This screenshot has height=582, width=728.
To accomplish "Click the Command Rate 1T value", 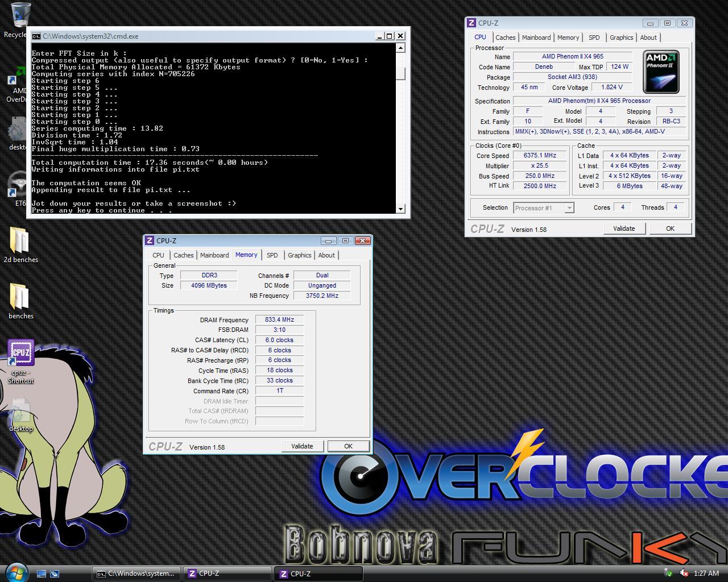I will [279, 390].
